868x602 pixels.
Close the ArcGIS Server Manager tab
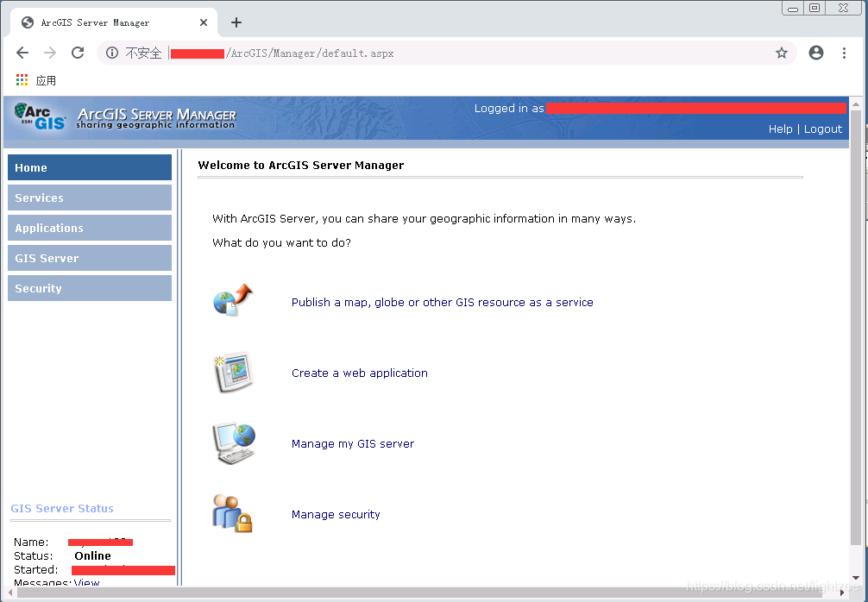pyautogui.click(x=203, y=22)
